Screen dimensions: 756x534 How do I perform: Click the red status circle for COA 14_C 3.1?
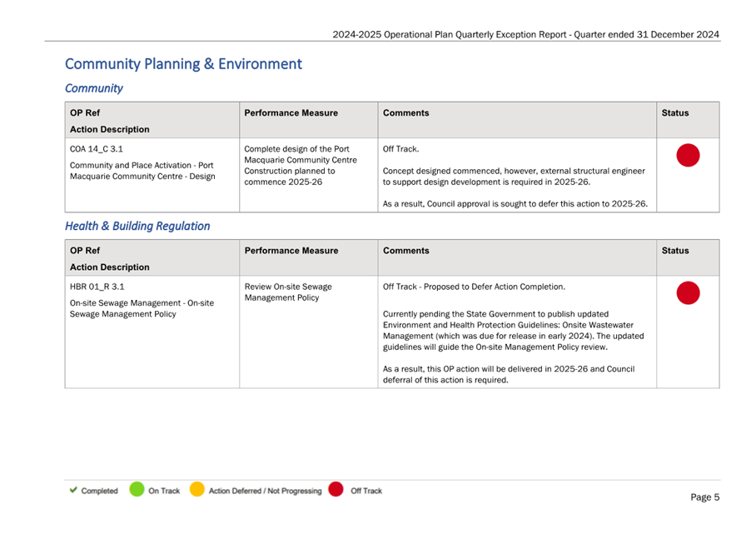(x=688, y=155)
